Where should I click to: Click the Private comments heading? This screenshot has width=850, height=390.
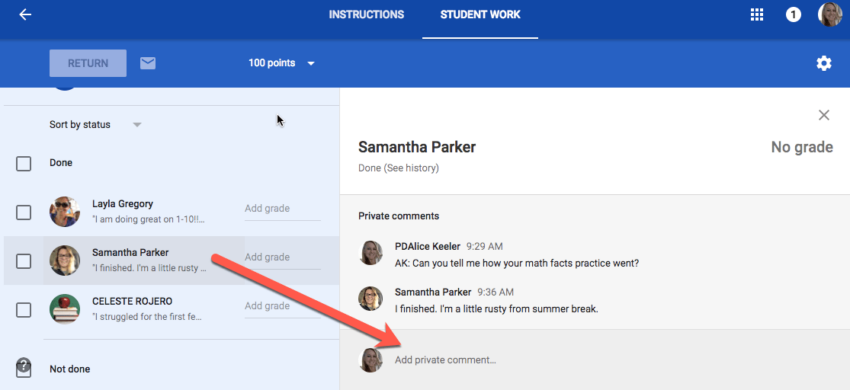(398, 216)
